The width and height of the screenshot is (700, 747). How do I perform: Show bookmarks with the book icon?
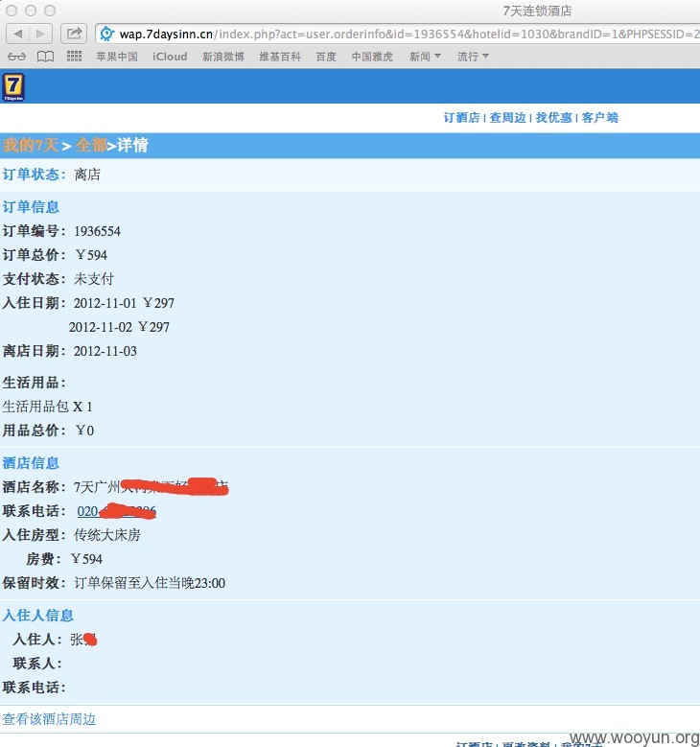(x=45, y=57)
